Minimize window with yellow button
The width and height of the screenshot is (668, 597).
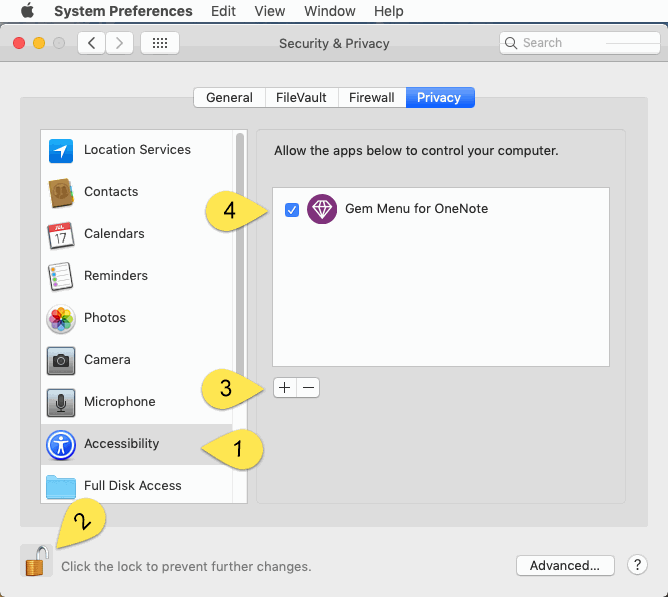[x=39, y=43]
